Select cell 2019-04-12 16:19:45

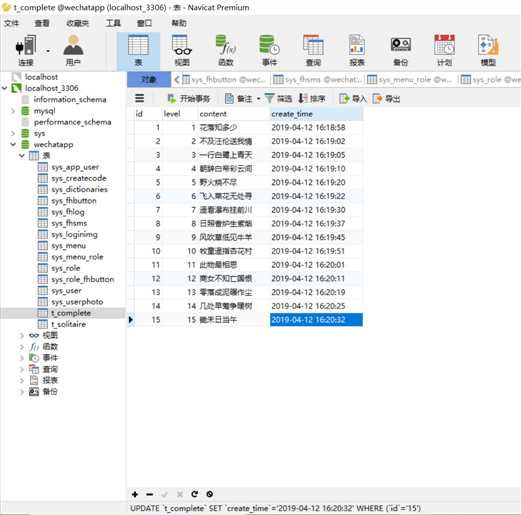coord(316,237)
